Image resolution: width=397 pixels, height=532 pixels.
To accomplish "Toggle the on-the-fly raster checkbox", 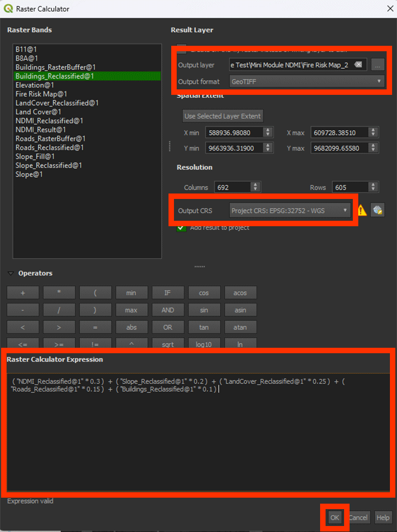I will 181,49.
